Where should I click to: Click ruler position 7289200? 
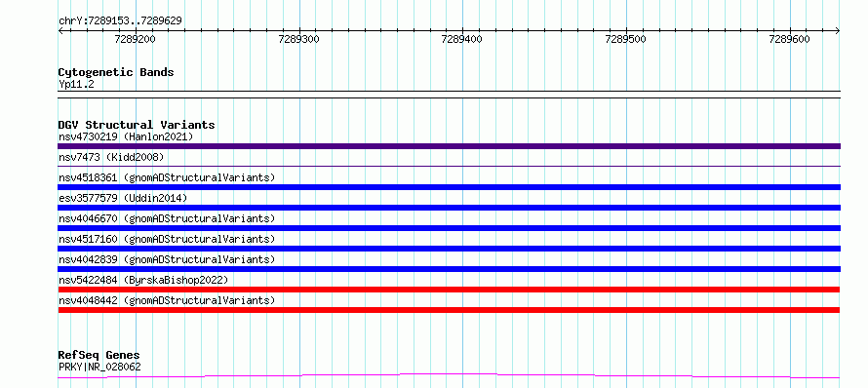pos(135,39)
